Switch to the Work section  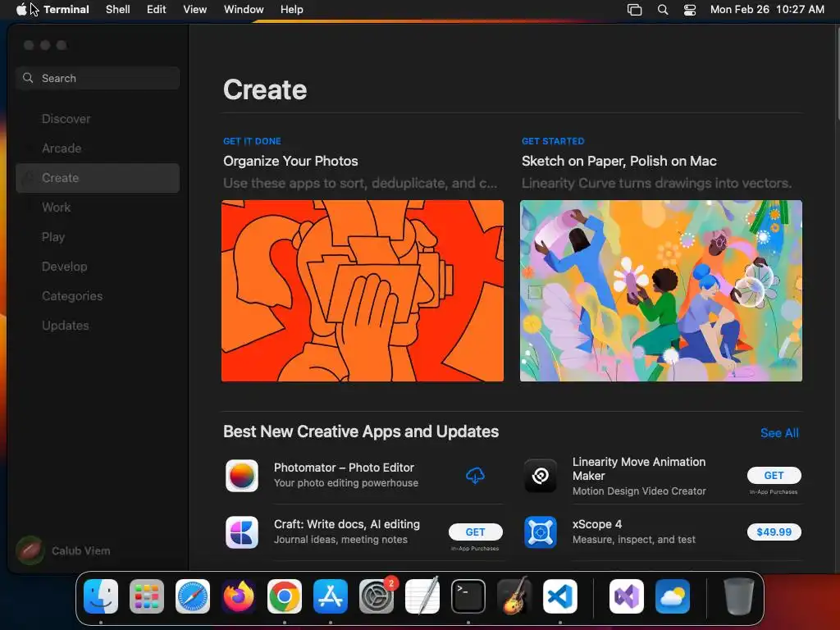pyautogui.click(x=98, y=208)
